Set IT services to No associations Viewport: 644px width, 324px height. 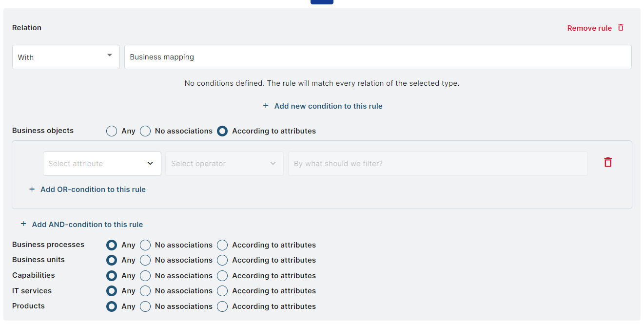pos(145,291)
